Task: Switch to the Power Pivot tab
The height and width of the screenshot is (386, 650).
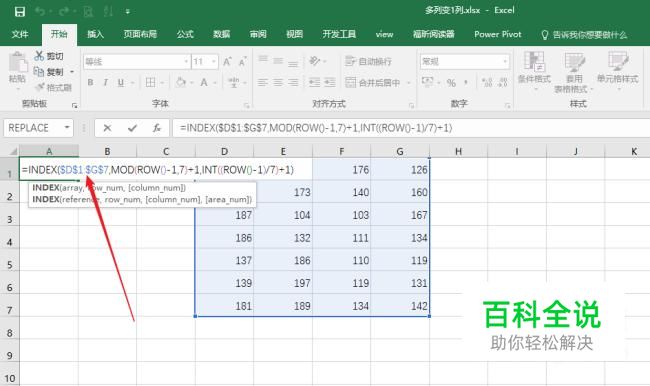Action: click(497, 34)
